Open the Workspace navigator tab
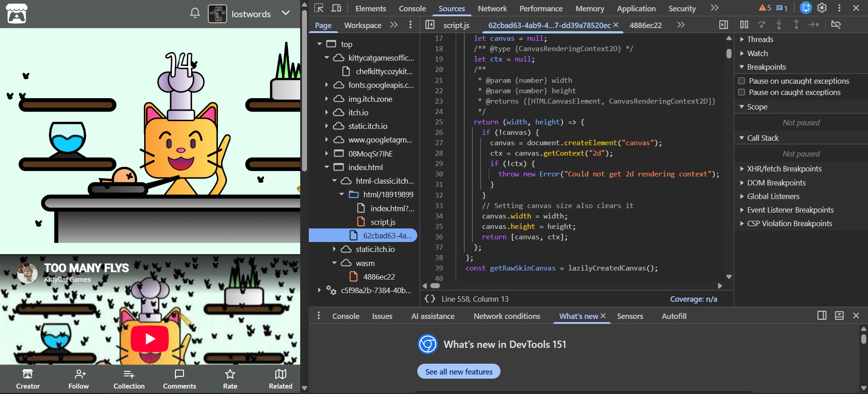Viewport: 868px width, 394px height. tap(363, 25)
